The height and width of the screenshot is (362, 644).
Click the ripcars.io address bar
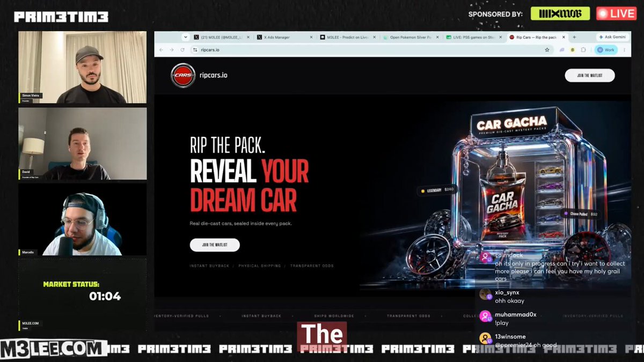[x=370, y=50]
